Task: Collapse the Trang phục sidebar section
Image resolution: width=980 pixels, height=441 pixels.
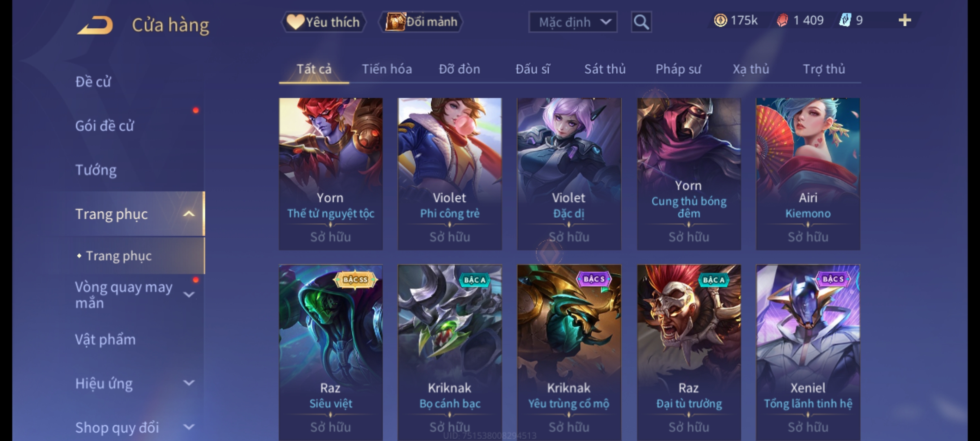Action: [x=189, y=214]
